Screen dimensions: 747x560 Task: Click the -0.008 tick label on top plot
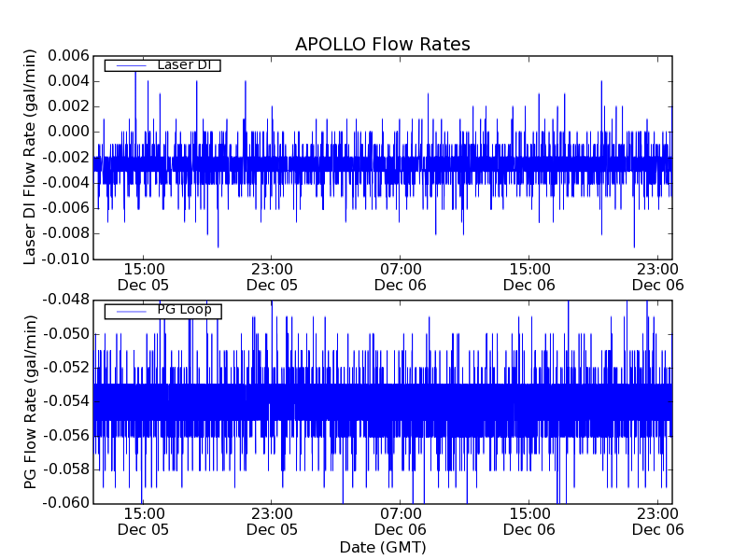[65, 233]
